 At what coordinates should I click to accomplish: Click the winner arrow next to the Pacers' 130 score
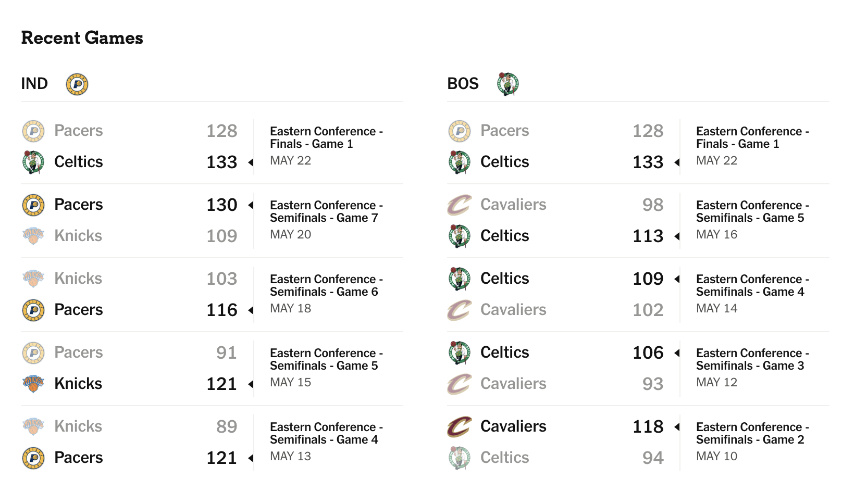click(x=251, y=205)
